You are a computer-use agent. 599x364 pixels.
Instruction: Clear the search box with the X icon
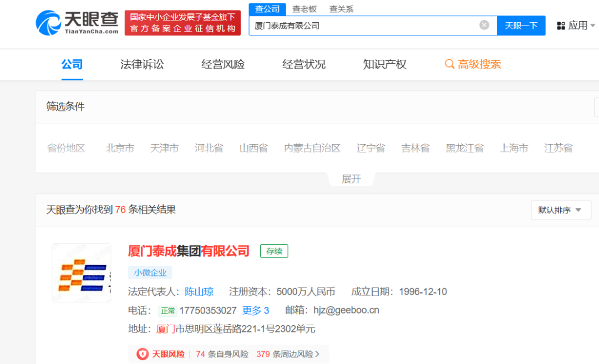pos(484,25)
